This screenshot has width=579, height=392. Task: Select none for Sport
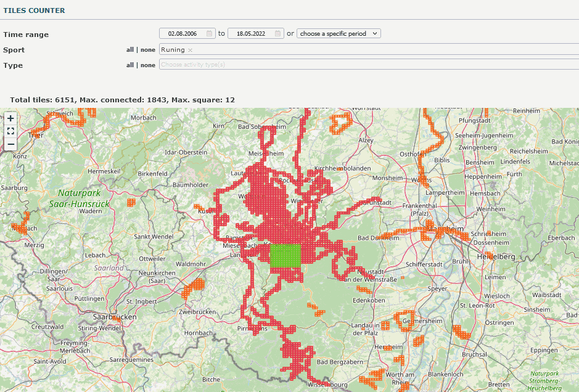[148, 50]
